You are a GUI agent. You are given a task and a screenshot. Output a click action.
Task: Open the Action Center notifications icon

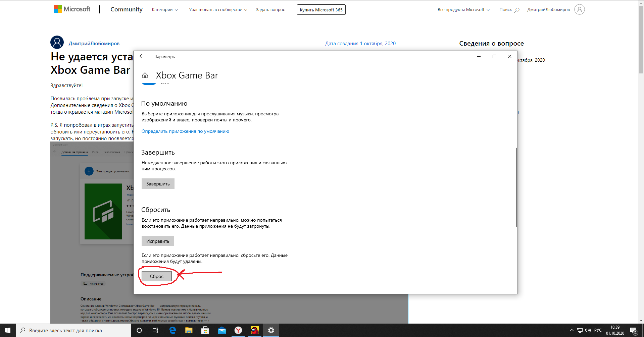tap(634, 331)
